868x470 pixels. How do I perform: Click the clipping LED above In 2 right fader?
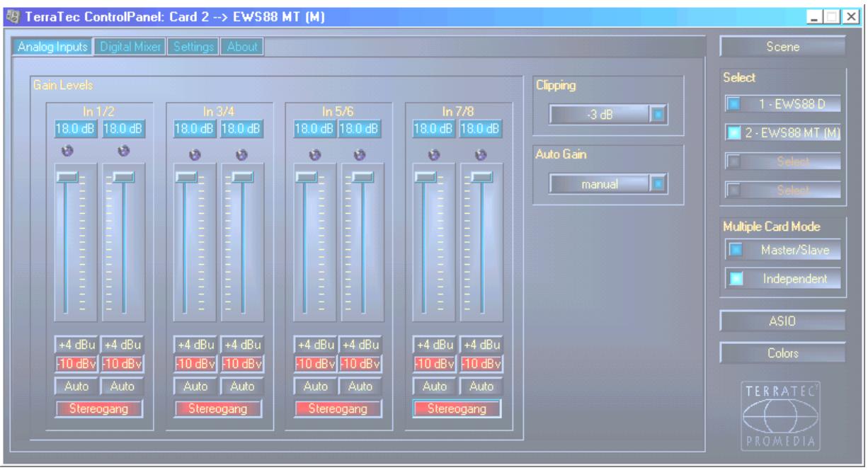click(123, 151)
